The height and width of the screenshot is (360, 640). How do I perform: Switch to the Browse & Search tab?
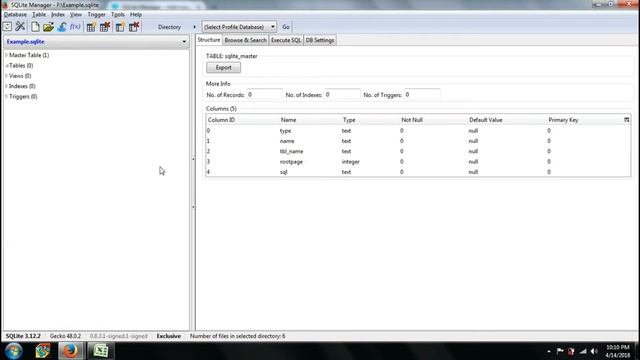(x=245, y=40)
